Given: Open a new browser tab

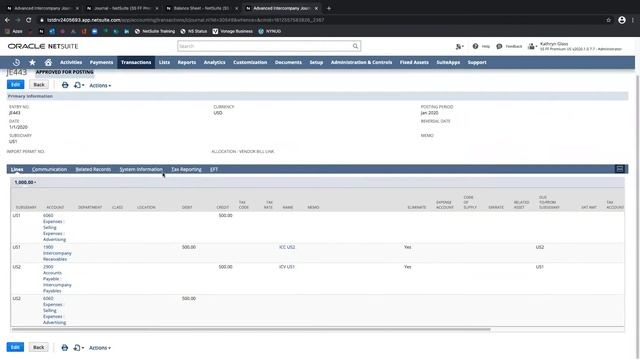Looking at the screenshot, I should point(329,8).
